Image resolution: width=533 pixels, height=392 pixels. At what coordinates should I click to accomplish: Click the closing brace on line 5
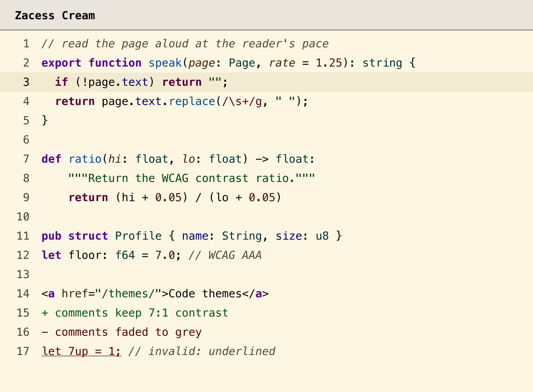[x=45, y=121]
